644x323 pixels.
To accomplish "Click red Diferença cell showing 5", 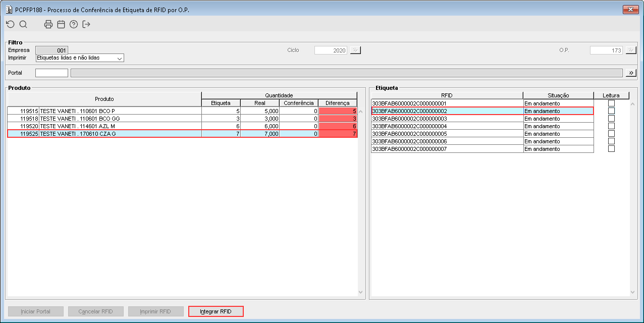I will point(338,111).
